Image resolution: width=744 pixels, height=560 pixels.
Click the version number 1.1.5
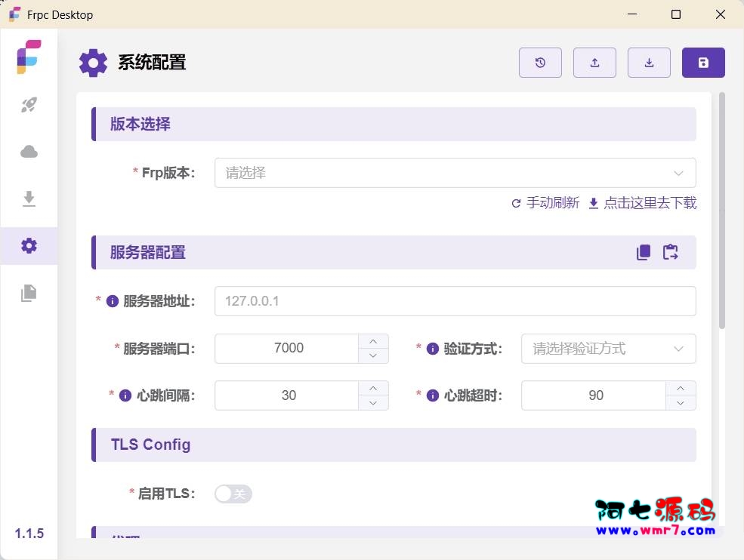[29, 534]
